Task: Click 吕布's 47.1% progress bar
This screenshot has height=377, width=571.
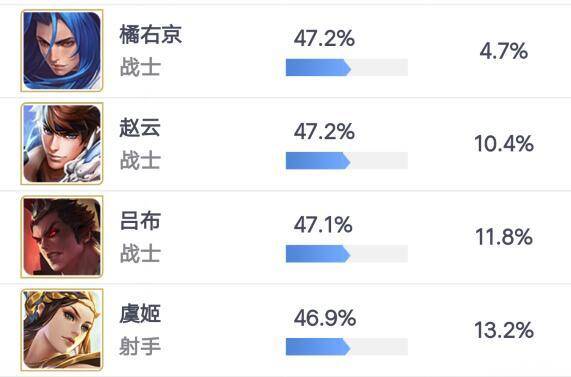Action: [x=347, y=254]
